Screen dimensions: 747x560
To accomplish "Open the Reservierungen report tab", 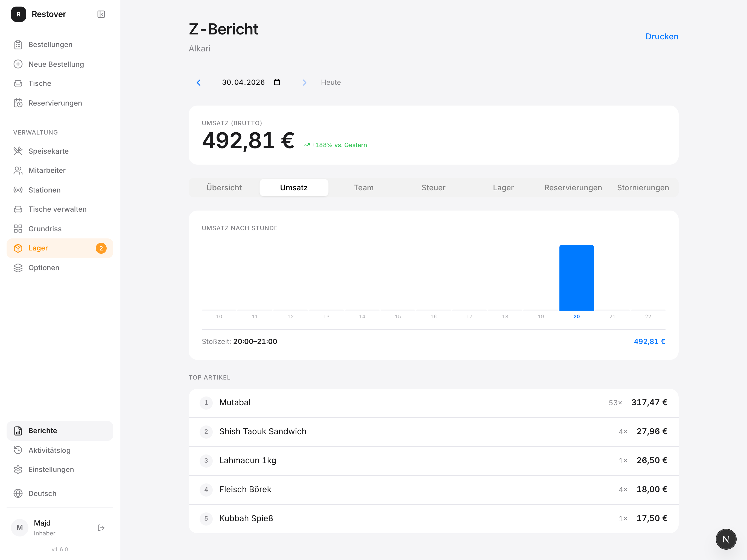I will [573, 188].
